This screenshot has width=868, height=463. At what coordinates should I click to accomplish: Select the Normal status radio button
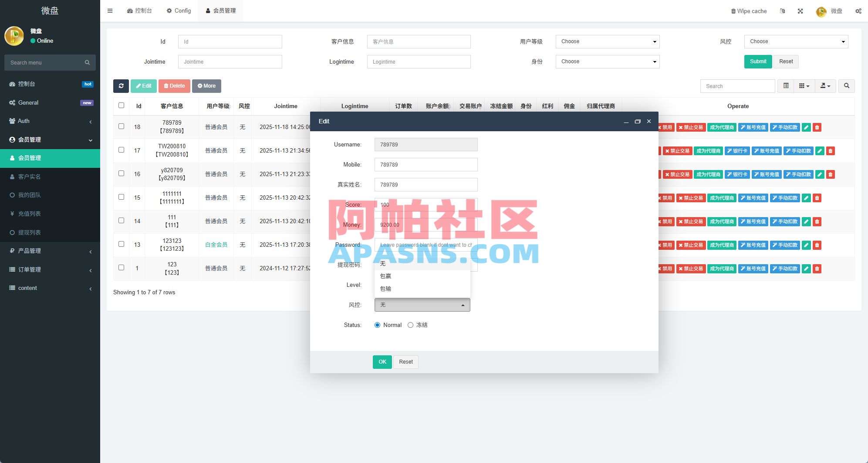377,325
